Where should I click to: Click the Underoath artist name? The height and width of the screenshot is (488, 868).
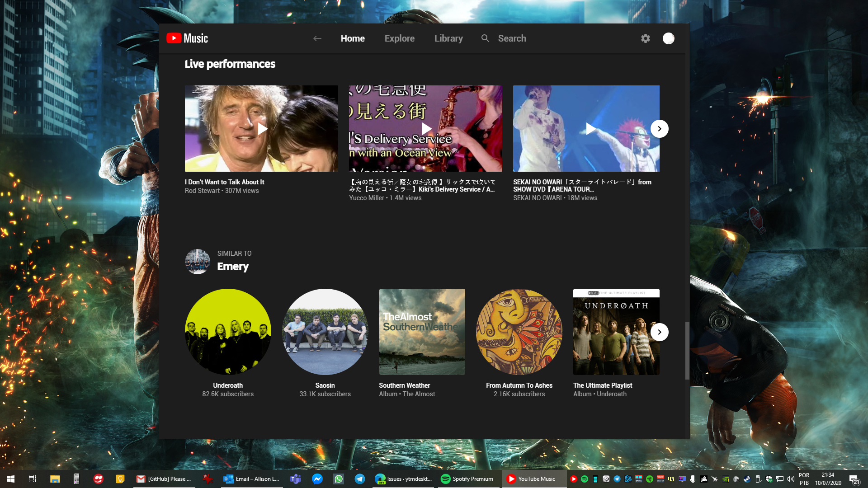[228, 385]
